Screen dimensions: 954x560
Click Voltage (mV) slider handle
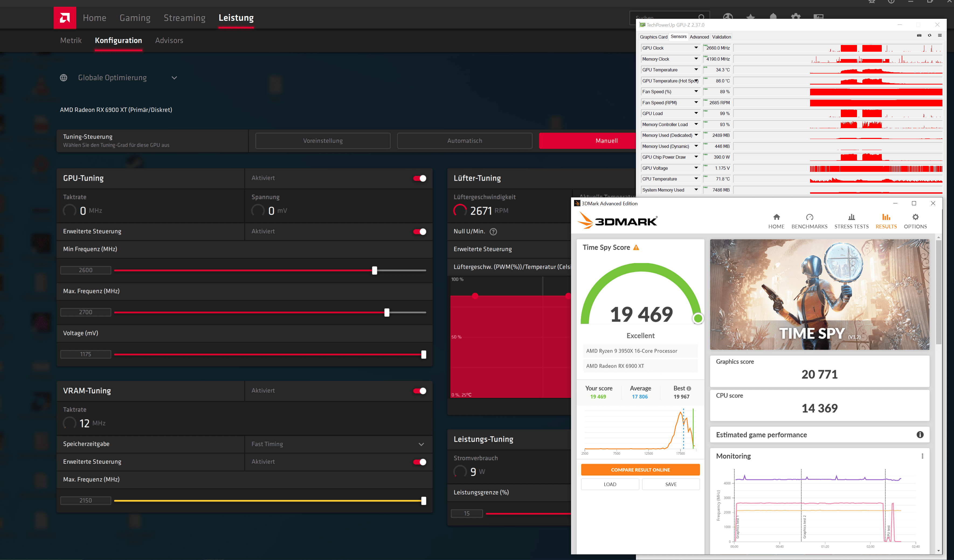424,354
